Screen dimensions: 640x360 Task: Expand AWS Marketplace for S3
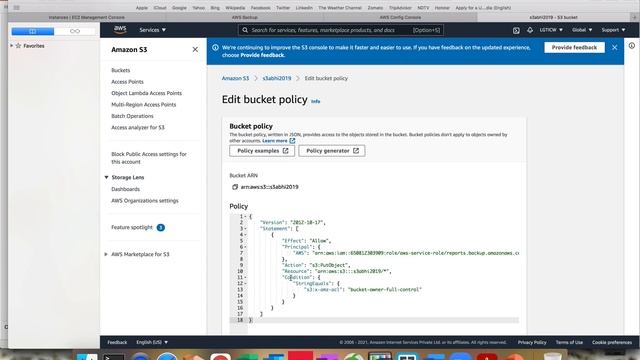[106, 254]
